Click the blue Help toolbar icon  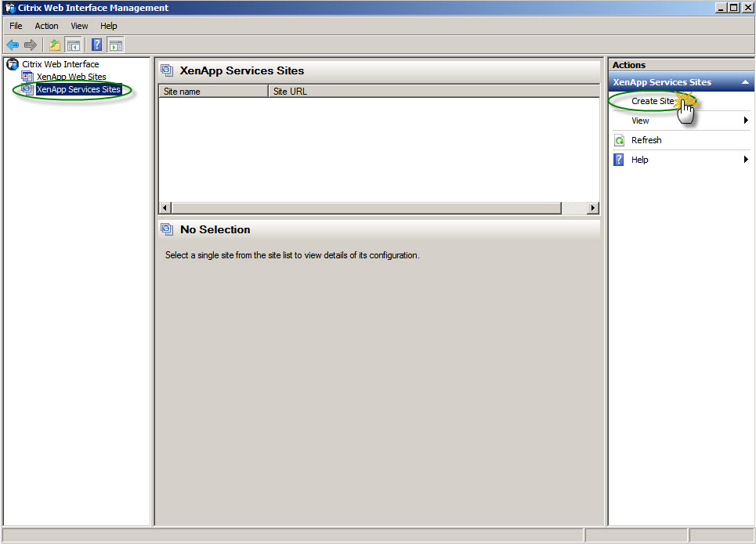click(96, 45)
